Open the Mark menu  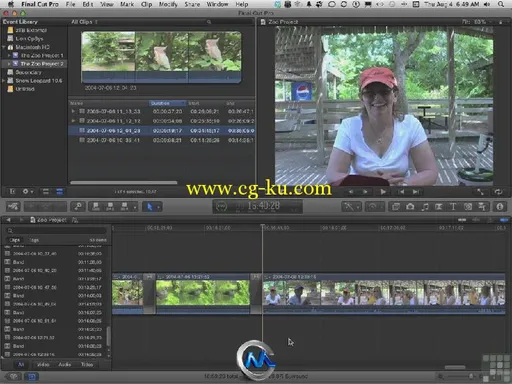(127, 4)
